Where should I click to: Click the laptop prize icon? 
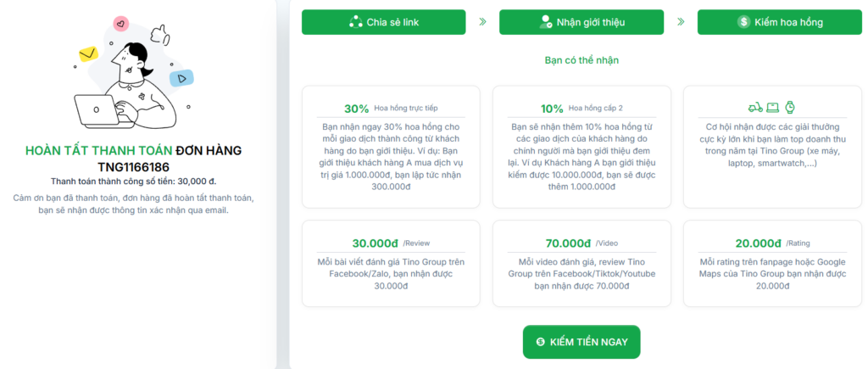pos(772,108)
